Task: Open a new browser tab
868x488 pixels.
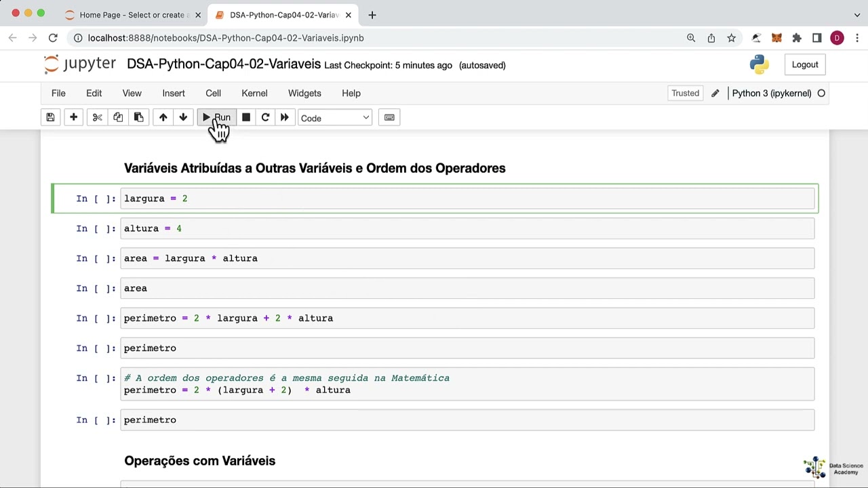Action: (372, 15)
